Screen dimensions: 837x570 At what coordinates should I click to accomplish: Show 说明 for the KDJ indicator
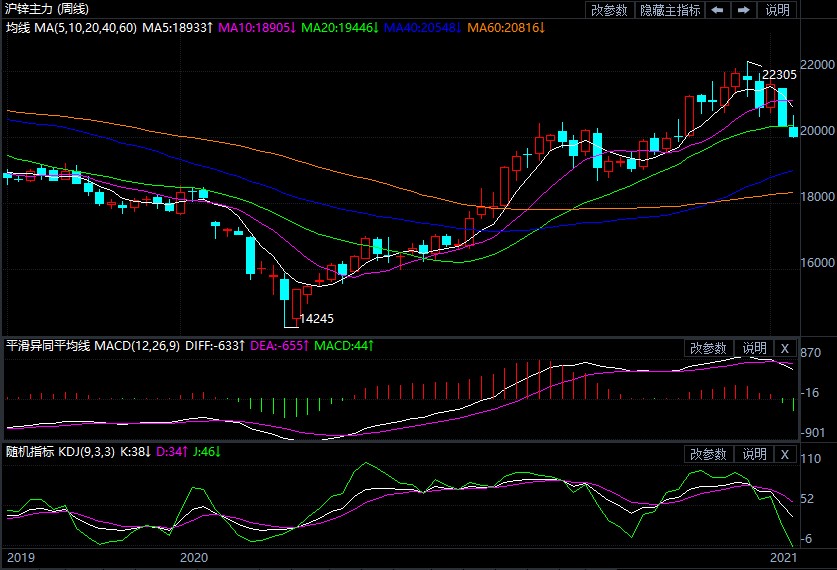pos(753,454)
